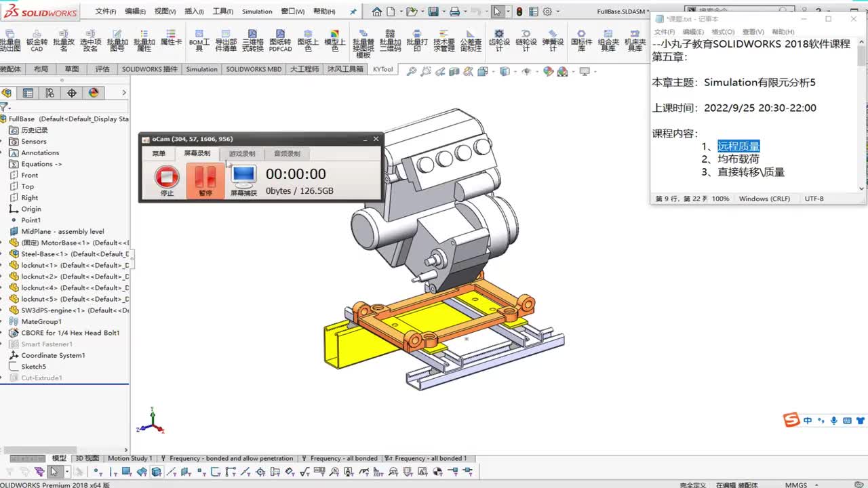Image resolution: width=868 pixels, height=488 pixels.
Task: Click the oCam 暂停 pause button
Action: [205, 181]
